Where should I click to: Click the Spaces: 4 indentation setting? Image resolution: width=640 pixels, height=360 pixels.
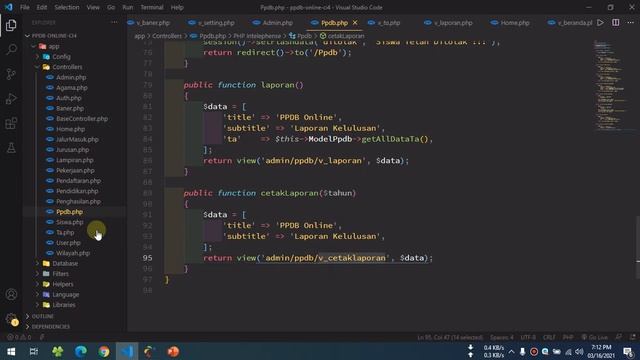[x=502, y=337]
